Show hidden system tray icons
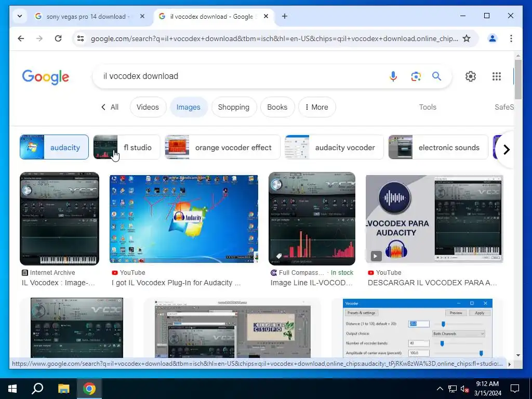The width and height of the screenshot is (532, 399). point(440,389)
